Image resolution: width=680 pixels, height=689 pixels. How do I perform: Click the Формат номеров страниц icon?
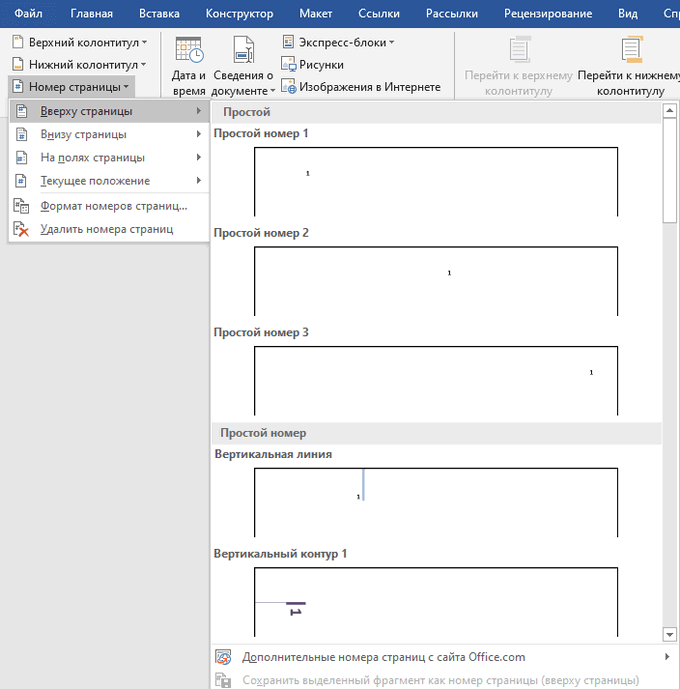click(21, 206)
